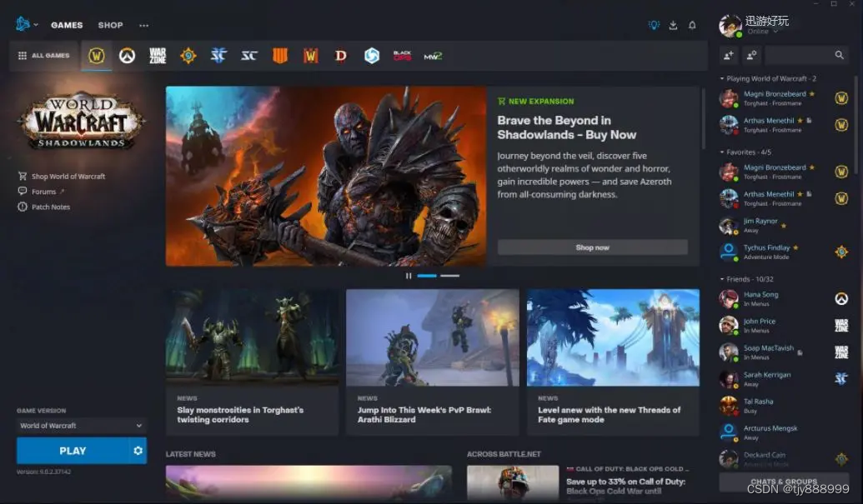This screenshot has width=863, height=504.
Task: Open the friend settings icon
Action: (x=751, y=55)
